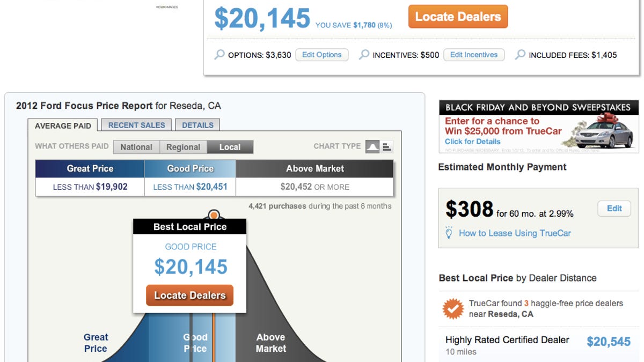Click the 10 miles dealer distance text

(x=461, y=352)
